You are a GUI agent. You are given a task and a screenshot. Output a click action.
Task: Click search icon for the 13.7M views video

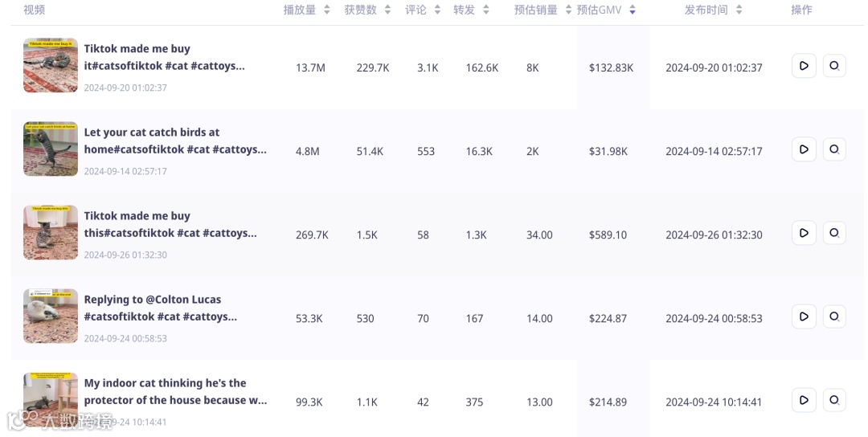pyautogui.click(x=834, y=66)
